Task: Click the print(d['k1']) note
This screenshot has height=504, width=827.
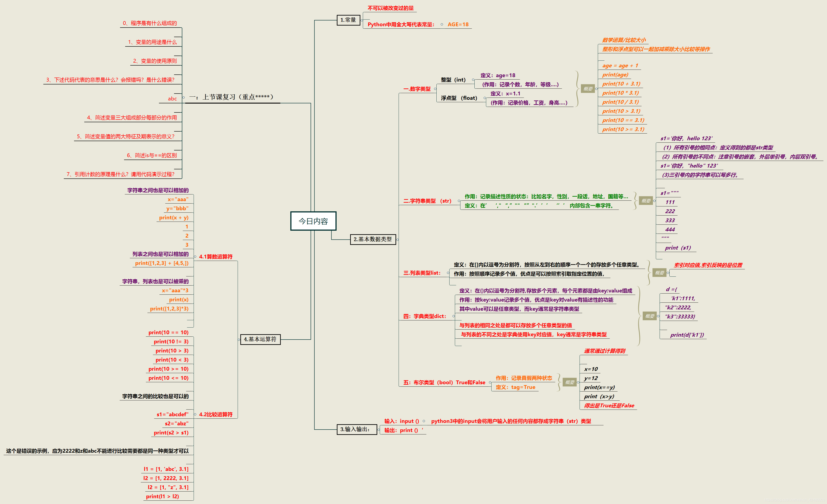Action: (x=687, y=335)
